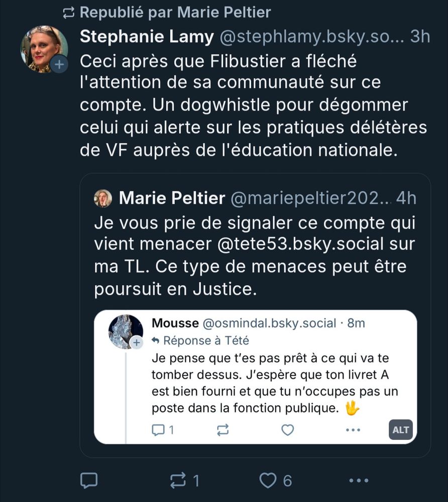Click heart icon in Mousse screenshot
The image size is (448, 502).
click(288, 430)
